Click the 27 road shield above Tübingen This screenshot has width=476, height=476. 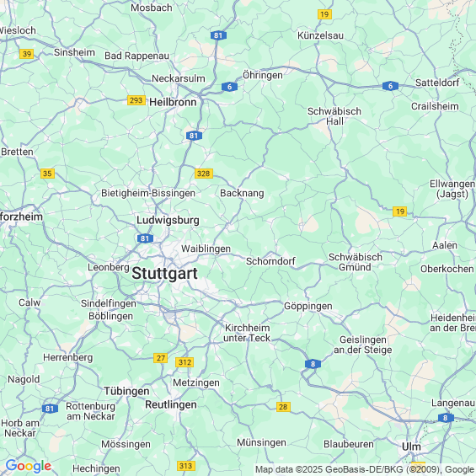[x=161, y=358]
